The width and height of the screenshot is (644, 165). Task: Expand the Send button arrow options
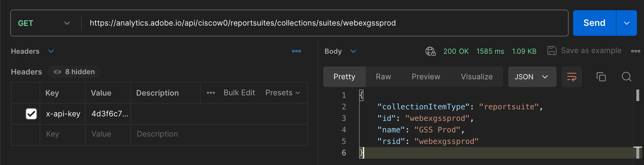coord(626,23)
